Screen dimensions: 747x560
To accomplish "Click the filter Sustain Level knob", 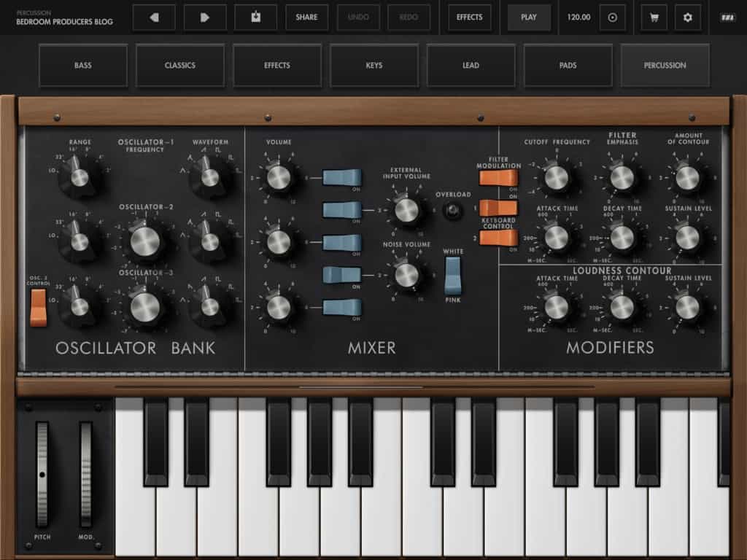I will 687,238.
